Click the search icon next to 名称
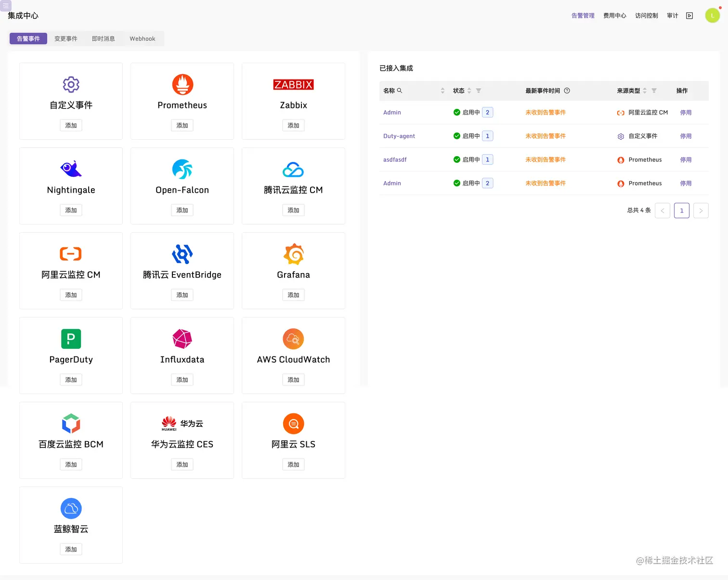This screenshot has height=580, width=728. point(399,91)
